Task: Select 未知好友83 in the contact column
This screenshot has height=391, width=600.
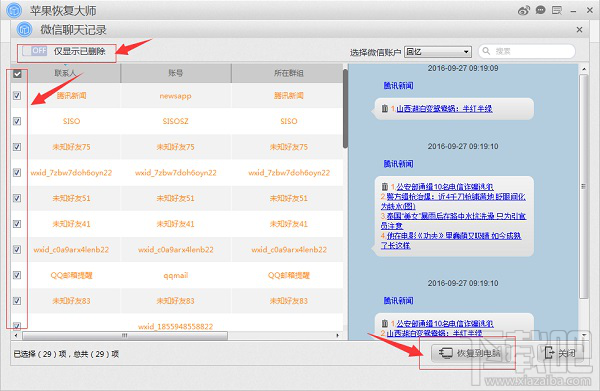Action: point(72,301)
